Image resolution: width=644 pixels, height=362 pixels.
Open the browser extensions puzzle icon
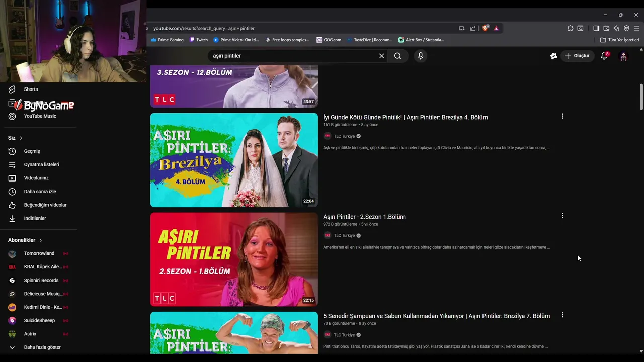[x=570, y=28]
